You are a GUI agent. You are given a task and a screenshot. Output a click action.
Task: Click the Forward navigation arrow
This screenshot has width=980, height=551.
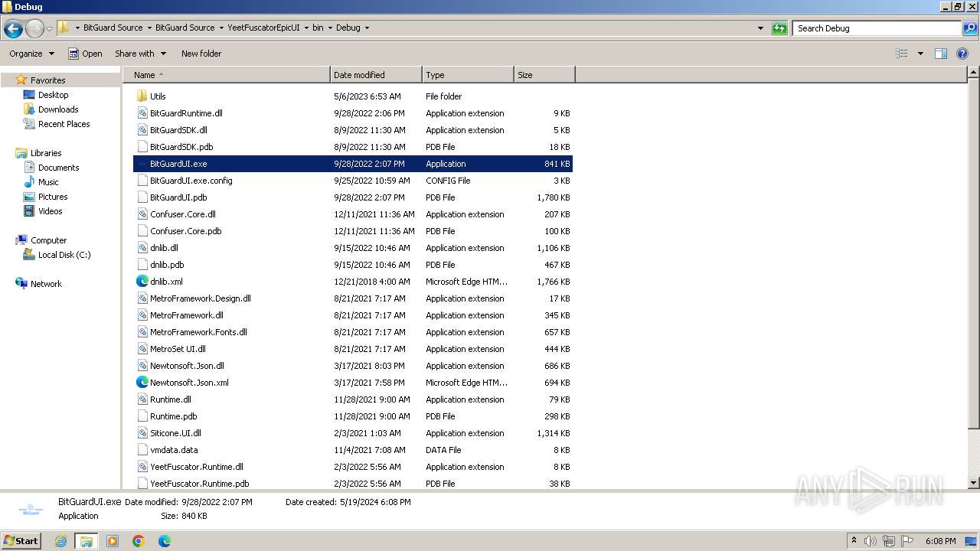point(34,28)
